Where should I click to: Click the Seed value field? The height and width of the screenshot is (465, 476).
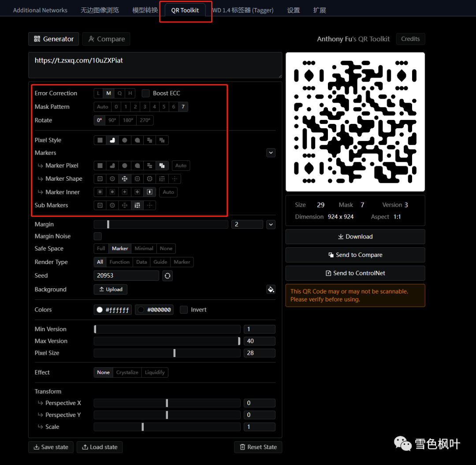126,275
